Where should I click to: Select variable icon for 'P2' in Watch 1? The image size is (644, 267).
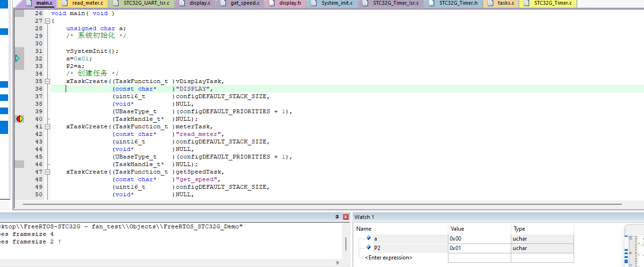(x=369, y=247)
